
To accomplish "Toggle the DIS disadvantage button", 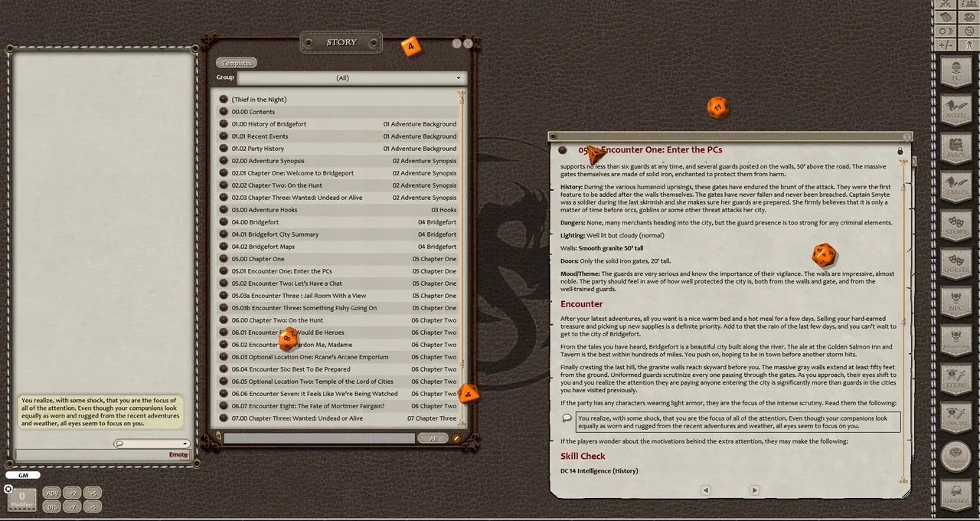I will tap(52, 506).
